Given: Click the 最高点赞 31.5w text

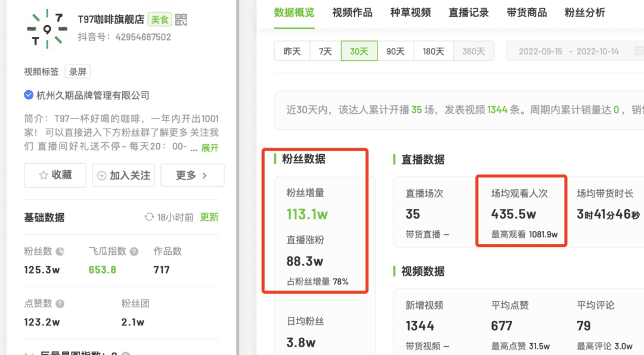Looking at the screenshot, I should click(x=521, y=347).
